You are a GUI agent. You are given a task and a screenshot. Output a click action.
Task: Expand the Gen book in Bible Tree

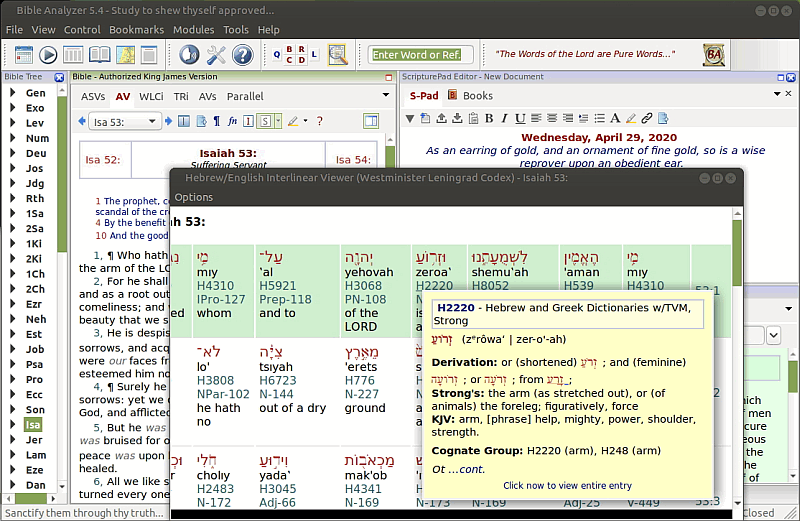[12, 93]
